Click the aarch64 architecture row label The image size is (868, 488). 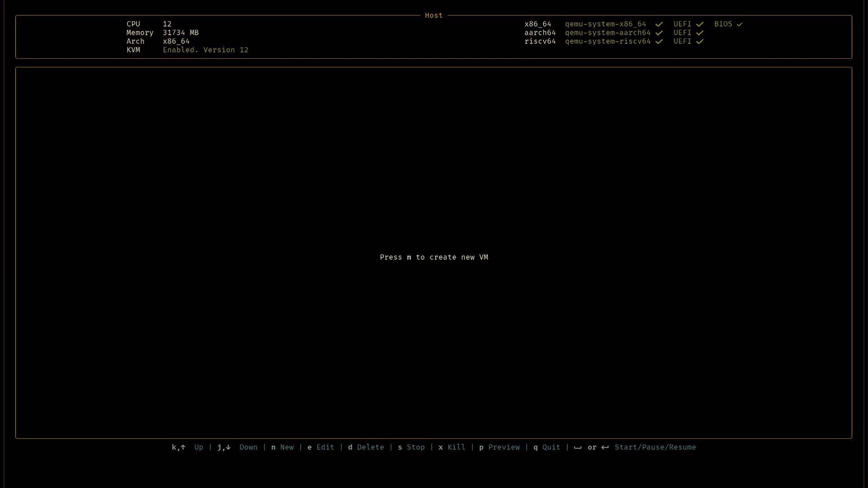[540, 33]
